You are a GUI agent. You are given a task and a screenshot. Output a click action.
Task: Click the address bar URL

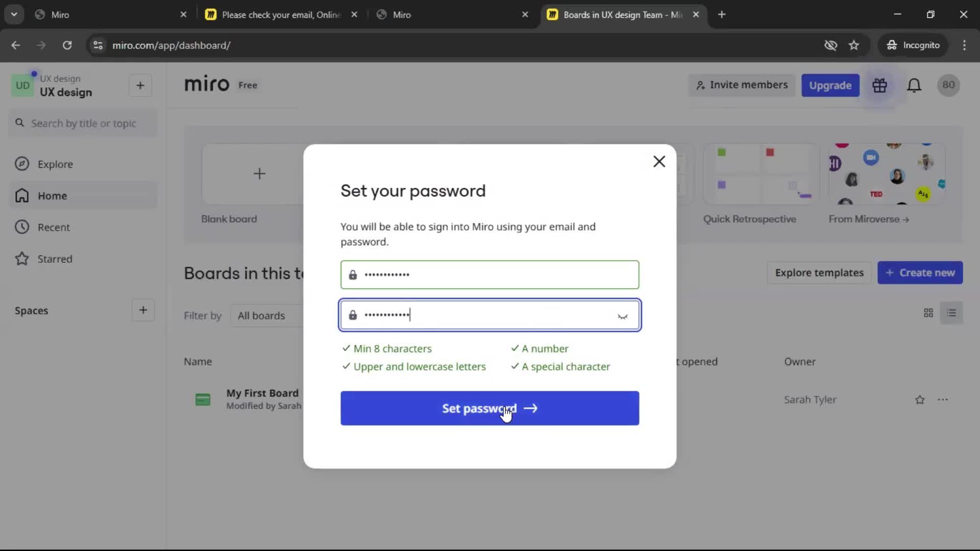[x=171, y=45]
